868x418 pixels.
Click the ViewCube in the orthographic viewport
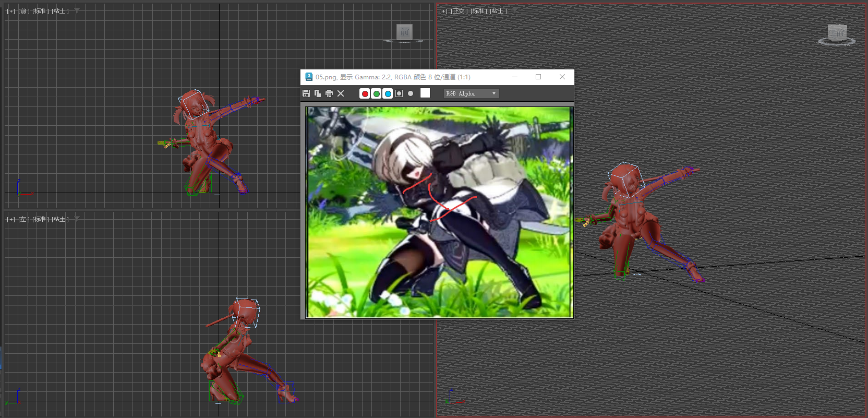point(837,34)
